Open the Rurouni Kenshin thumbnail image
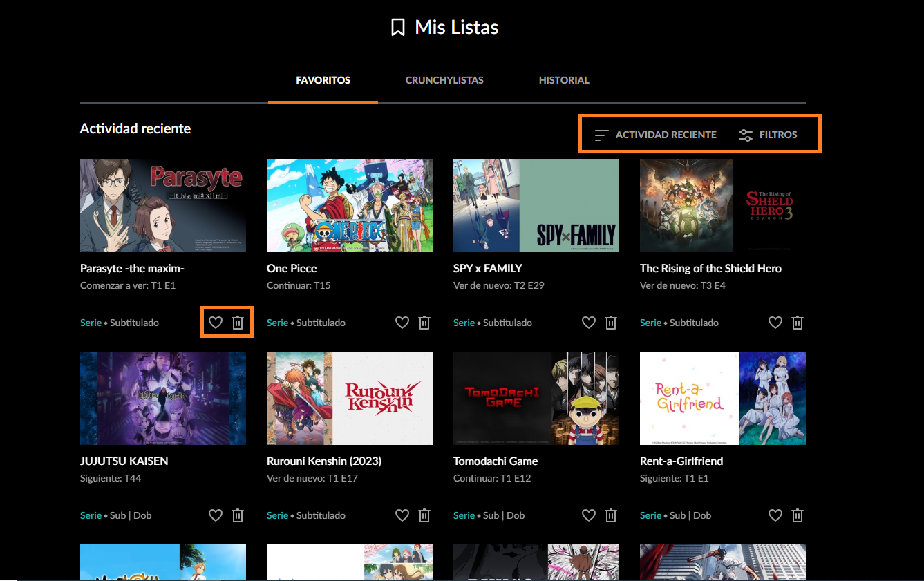Screen dimensions: 924x581 coord(350,398)
